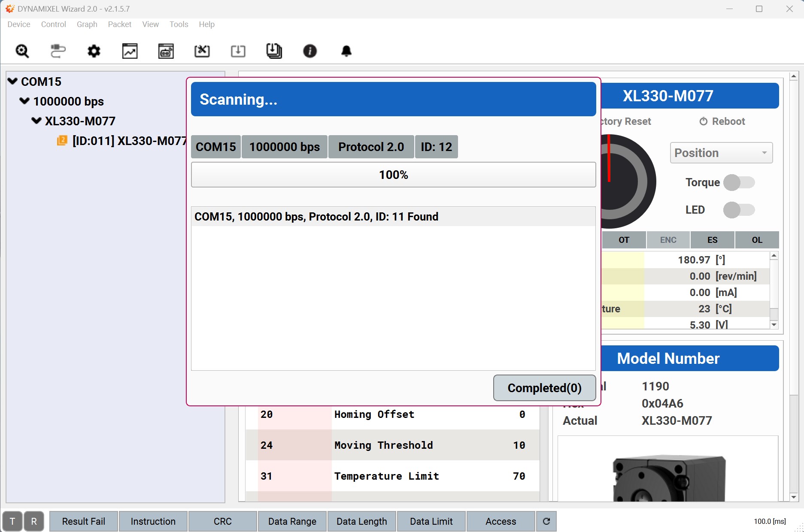The width and height of the screenshot is (804, 532).
Task: Click the R status button
Action: point(34,521)
